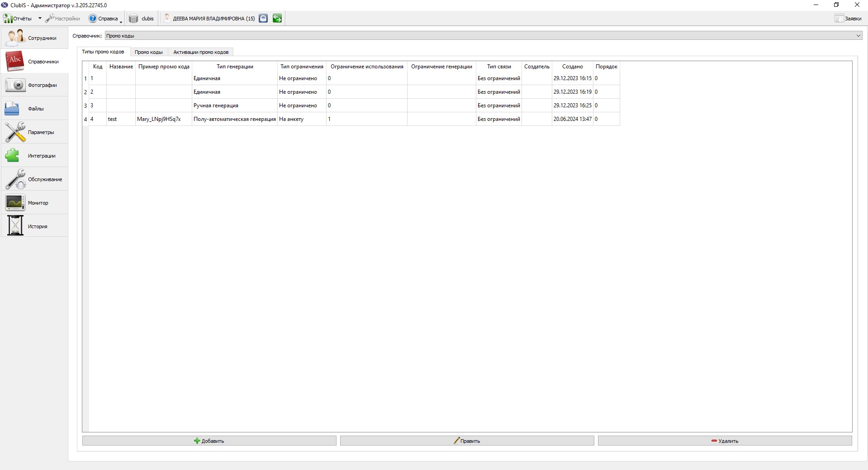The width and height of the screenshot is (868, 470).
Task: Open the Монитор section
Action: click(x=34, y=203)
